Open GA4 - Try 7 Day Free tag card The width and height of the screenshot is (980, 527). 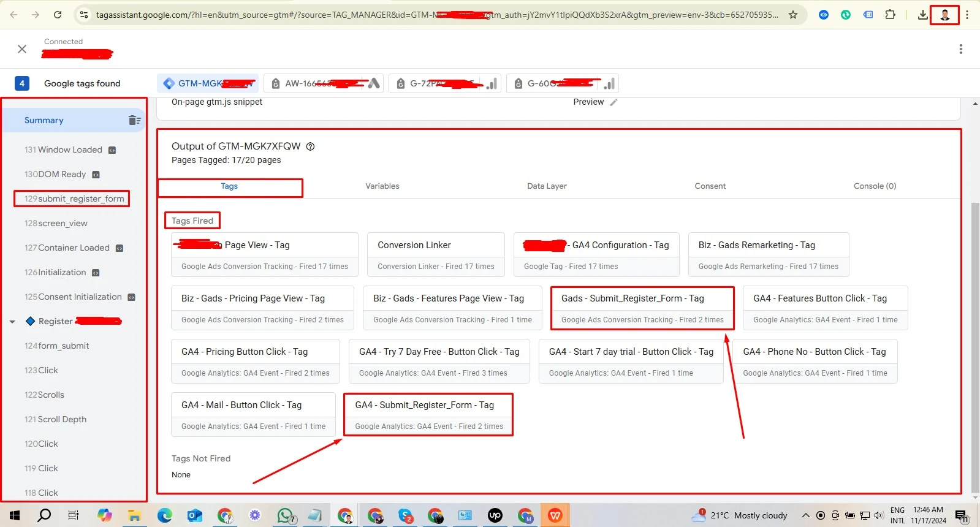[x=439, y=362]
